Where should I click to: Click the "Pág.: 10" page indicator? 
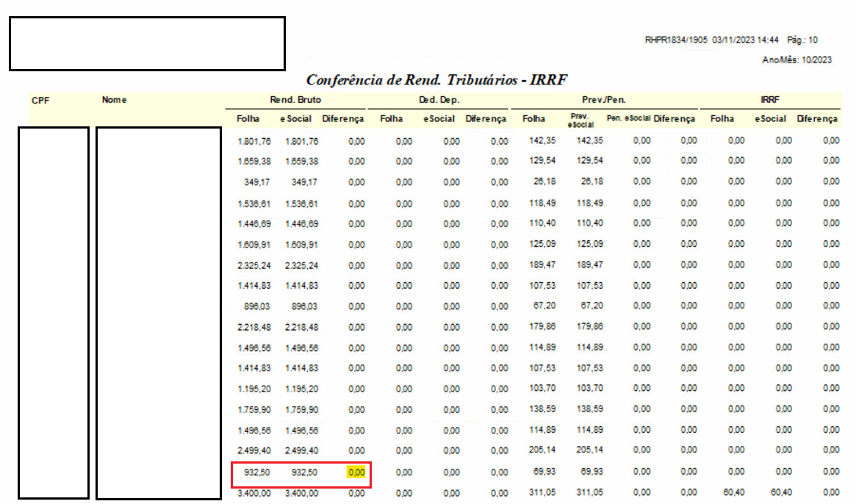tap(803, 40)
